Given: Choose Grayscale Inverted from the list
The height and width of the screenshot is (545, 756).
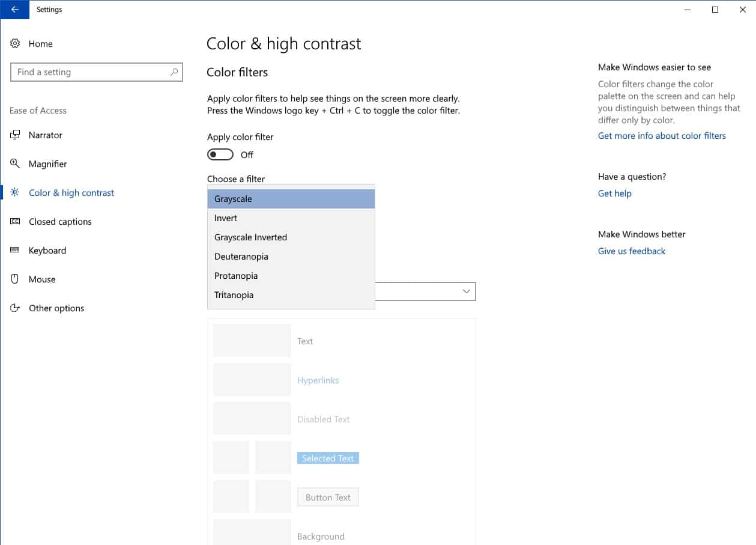Looking at the screenshot, I should pos(291,237).
